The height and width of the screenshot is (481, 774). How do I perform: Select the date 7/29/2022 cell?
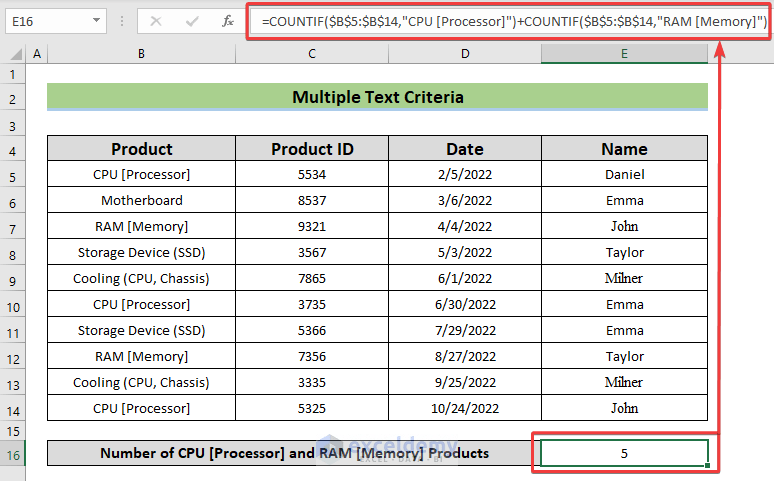pyautogui.click(x=465, y=330)
